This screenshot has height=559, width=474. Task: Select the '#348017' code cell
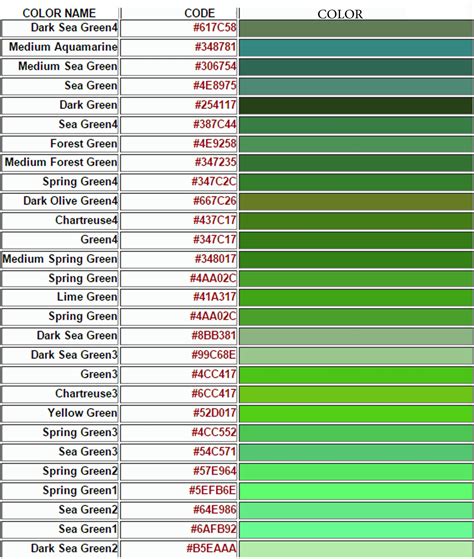point(179,260)
